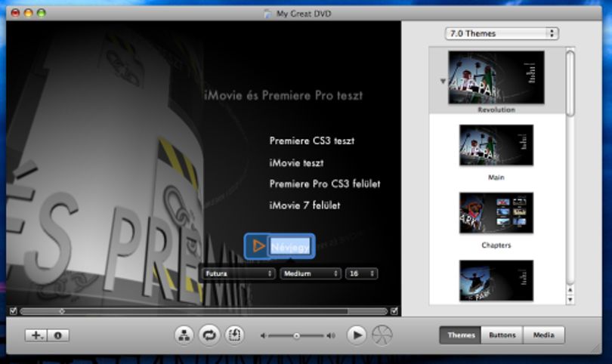Collapse the Revolution theme disclosure triangle
Screen dimensions: 612x364
(x=443, y=81)
